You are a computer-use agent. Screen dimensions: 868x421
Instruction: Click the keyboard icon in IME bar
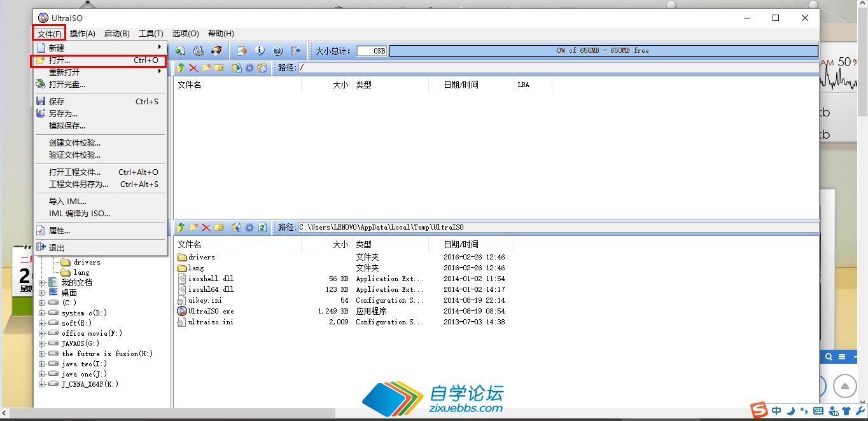tap(818, 411)
